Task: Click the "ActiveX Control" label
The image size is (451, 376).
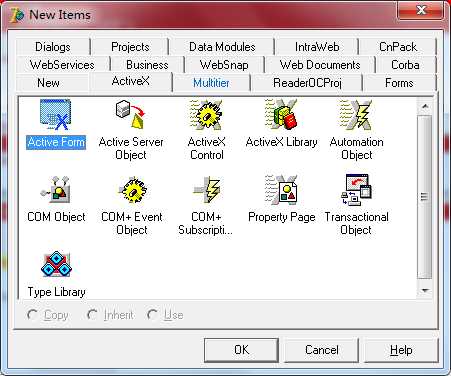Action: tap(207, 148)
